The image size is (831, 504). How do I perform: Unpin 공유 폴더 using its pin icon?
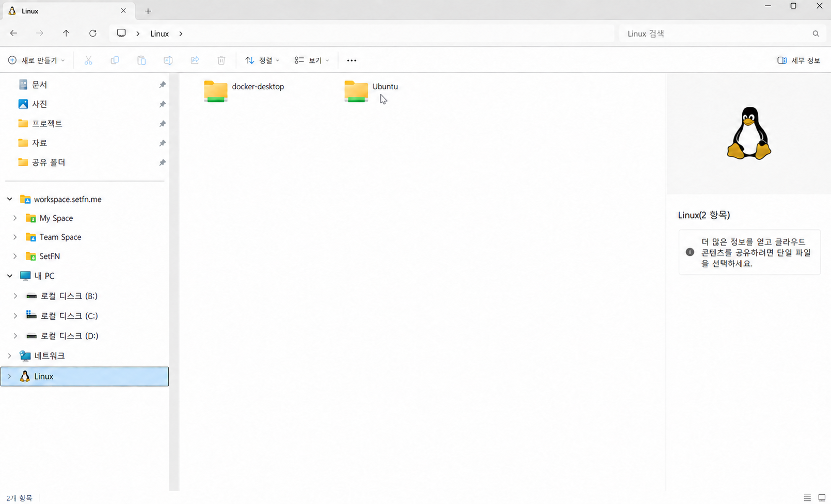(x=162, y=162)
